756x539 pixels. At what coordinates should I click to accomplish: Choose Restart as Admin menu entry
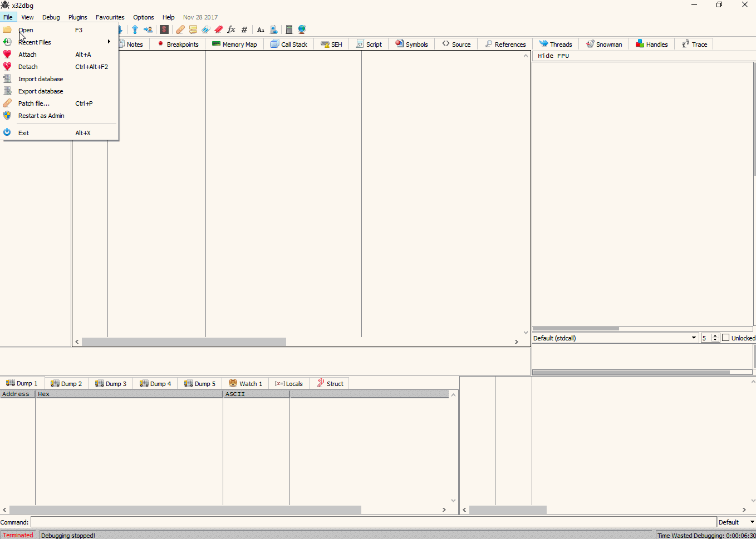[41, 116]
